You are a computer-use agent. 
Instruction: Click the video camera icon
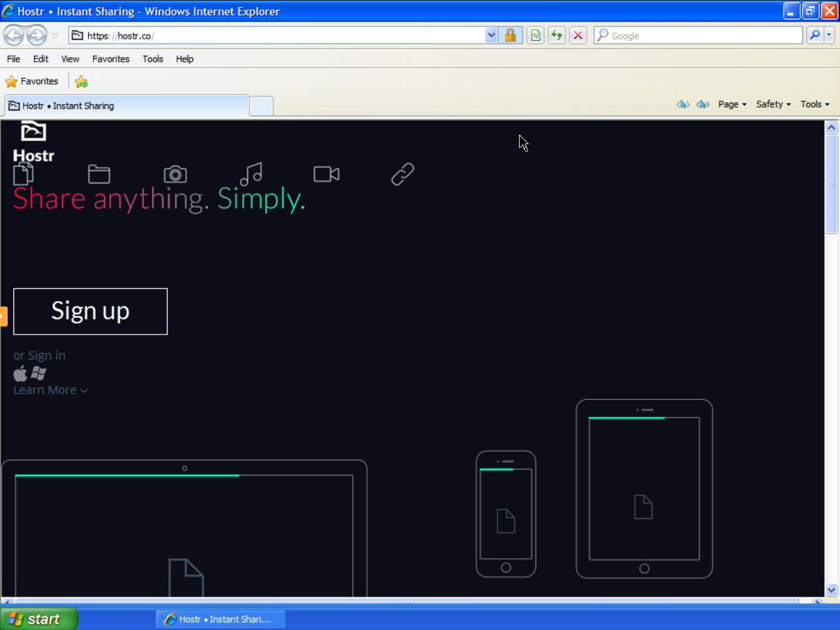click(327, 174)
